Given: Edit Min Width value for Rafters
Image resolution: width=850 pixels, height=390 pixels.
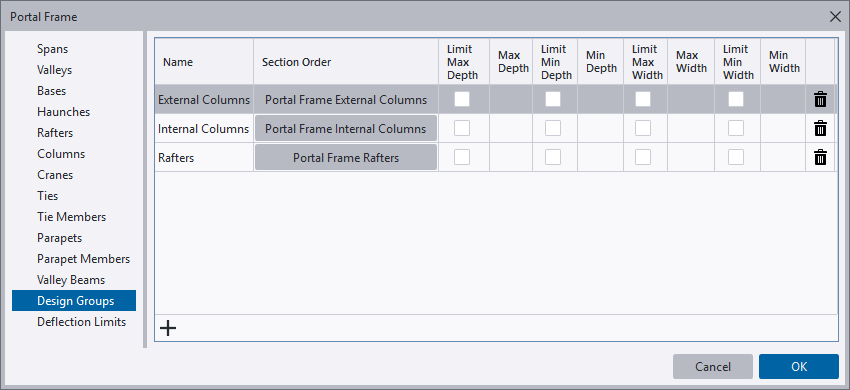Looking at the screenshot, I should pos(783,157).
